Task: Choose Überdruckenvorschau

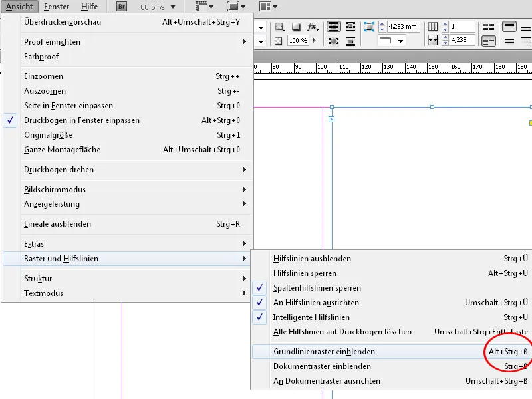Action: point(128,22)
